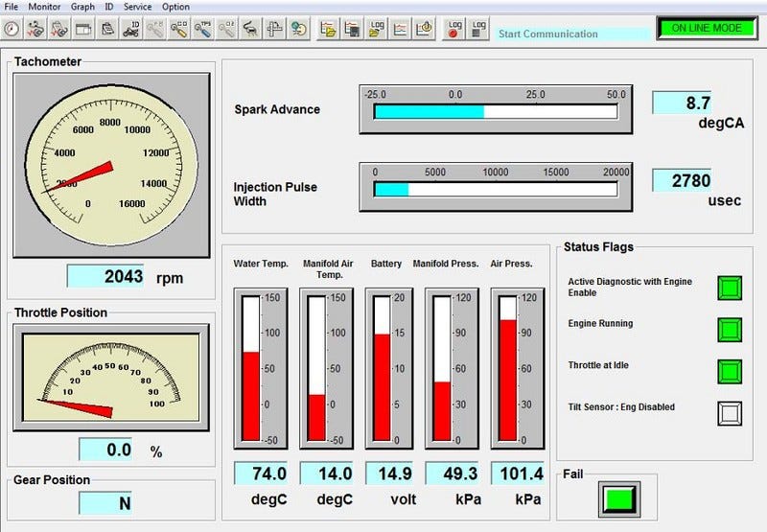Click the 0.0 throttle percent field
The height and width of the screenshot is (532, 767).
click(x=105, y=450)
